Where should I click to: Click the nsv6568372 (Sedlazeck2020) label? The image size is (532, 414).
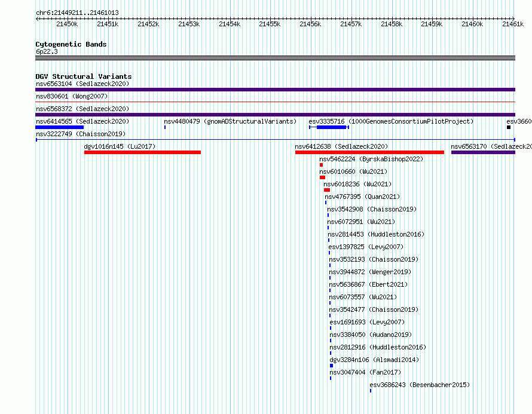pos(82,109)
